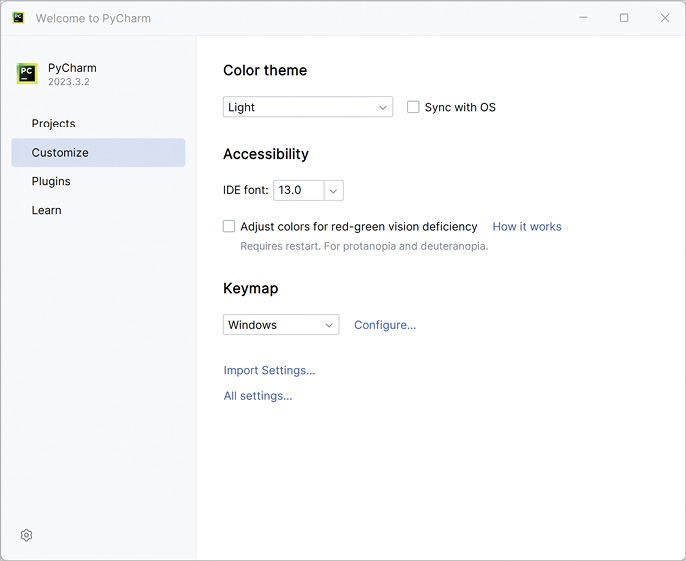Minimize the Welcome to PyCharm window

click(x=583, y=18)
